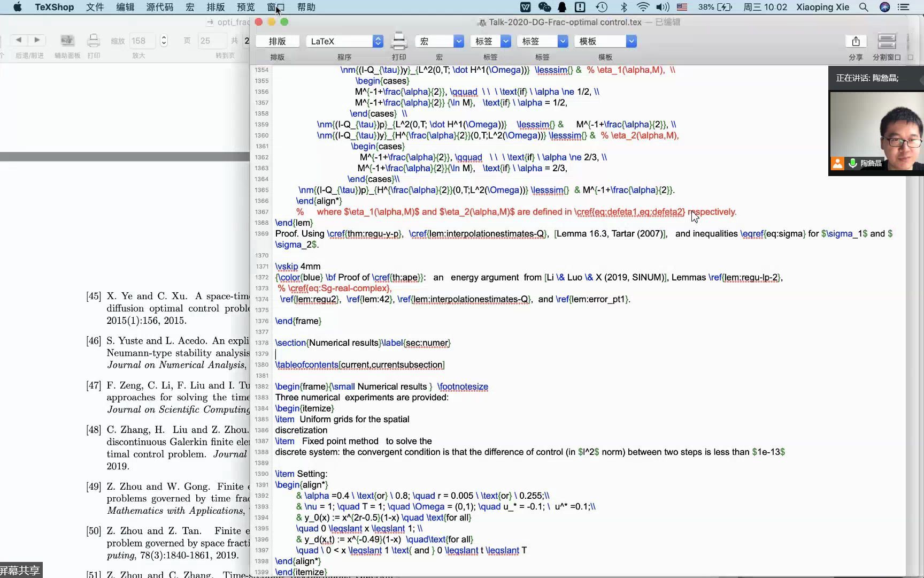Click the speaker video thumbnail of 陶詹晶

point(876,131)
